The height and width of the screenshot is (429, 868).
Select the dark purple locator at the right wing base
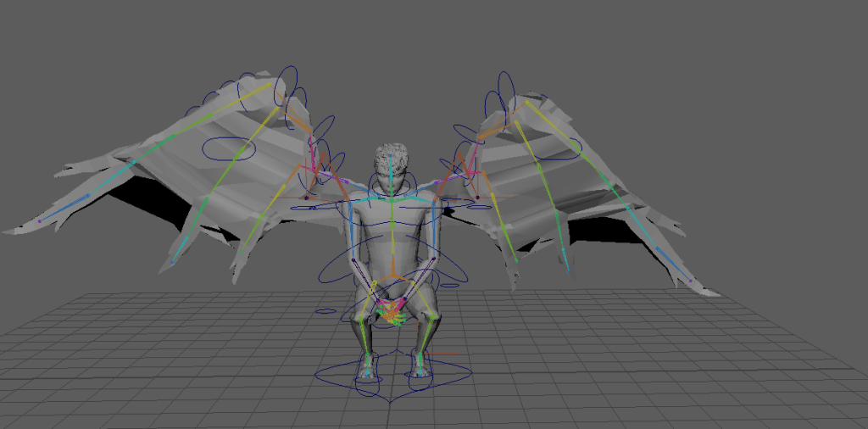click(476, 197)
